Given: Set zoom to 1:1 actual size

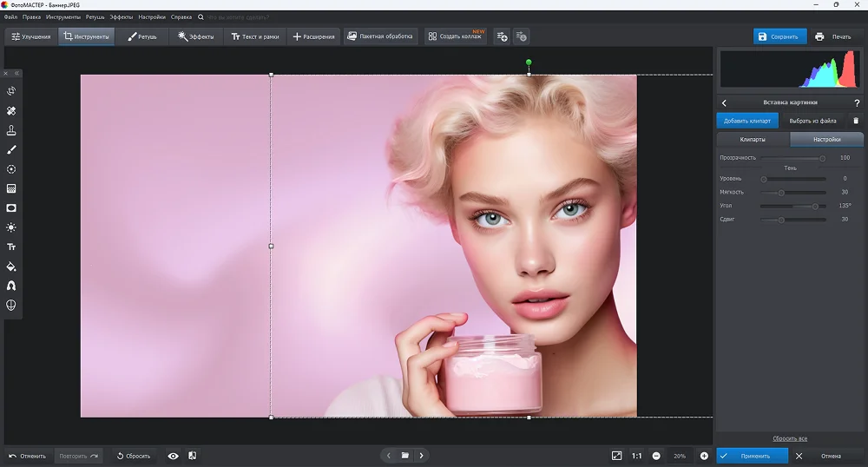Looking at the screenshot, I should pyautogui.click(x=636, y=456).
